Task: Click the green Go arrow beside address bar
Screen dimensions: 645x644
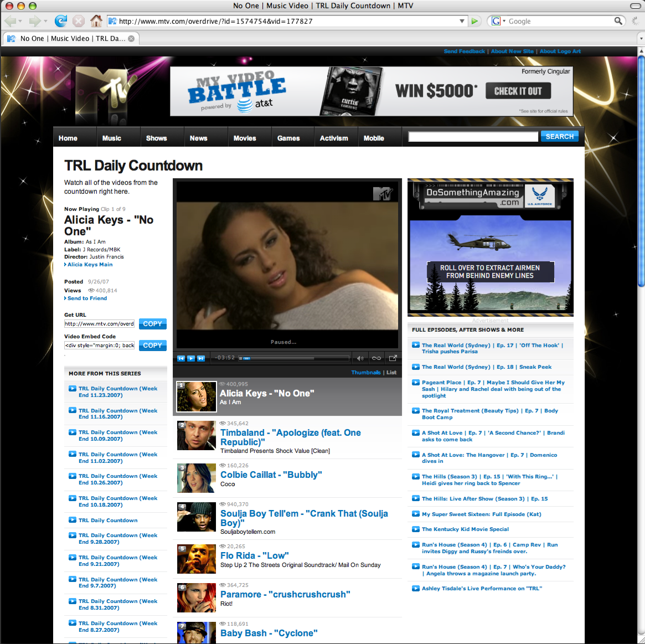Action: [x=474, y=21]
